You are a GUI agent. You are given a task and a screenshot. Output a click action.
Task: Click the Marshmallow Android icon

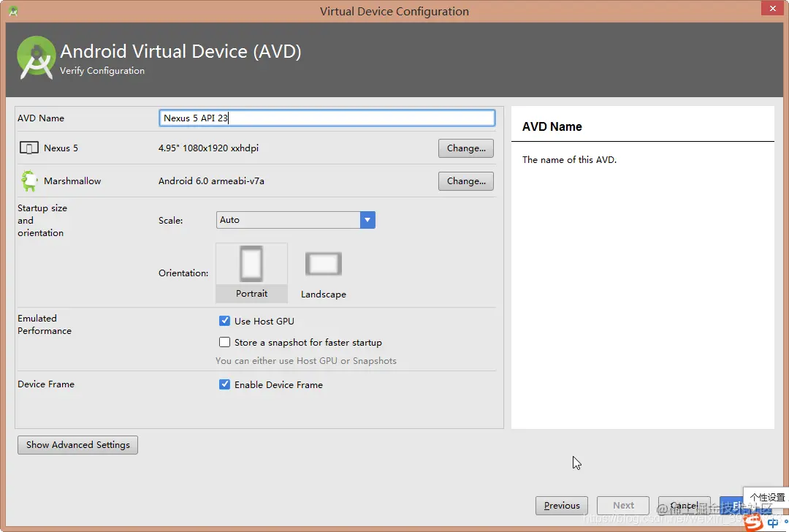(29, 180)
